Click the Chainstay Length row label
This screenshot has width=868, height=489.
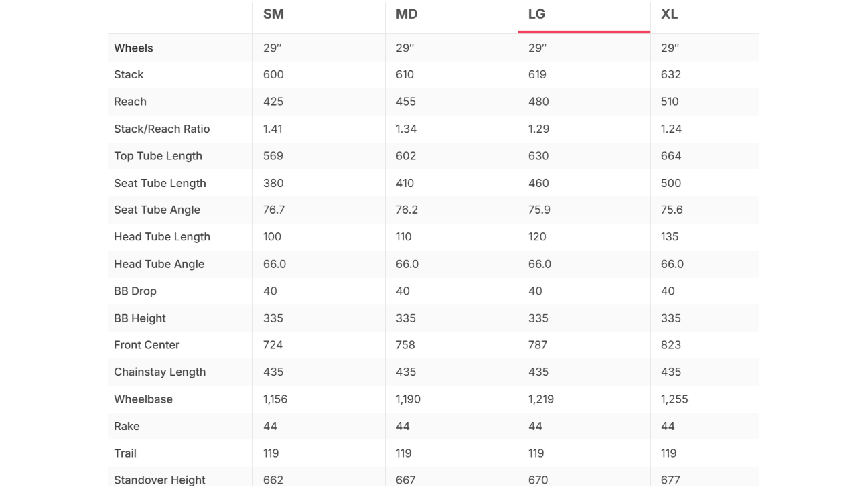pos(159,372)
